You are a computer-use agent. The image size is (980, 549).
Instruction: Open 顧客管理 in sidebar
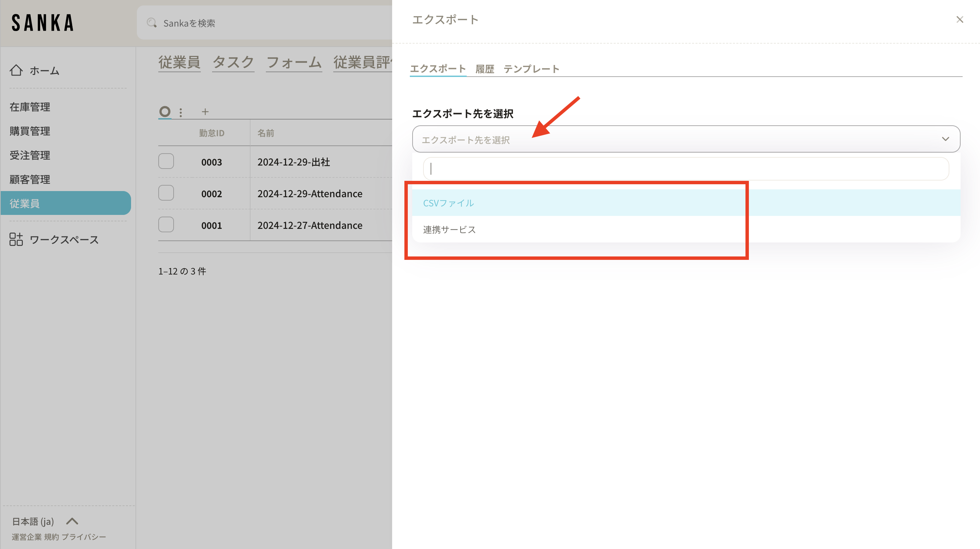pyautogui.click(x=30, y=179)
